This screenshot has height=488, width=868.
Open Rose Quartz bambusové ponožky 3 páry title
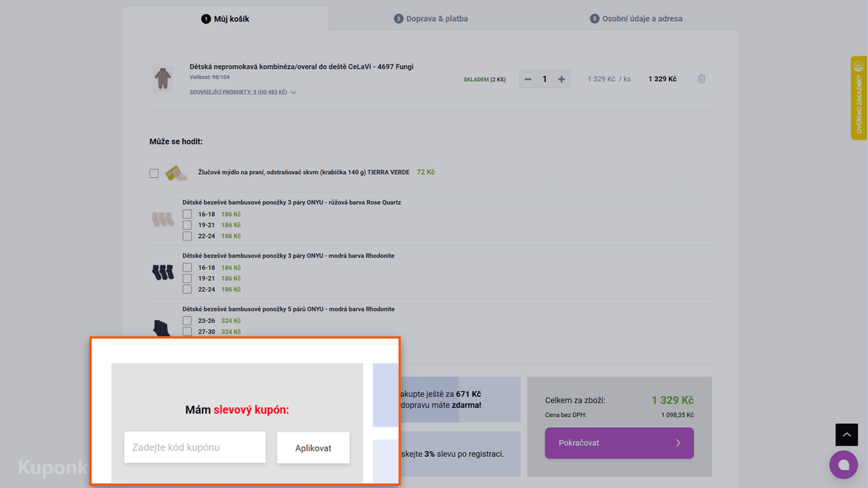(x=292, y=202)
